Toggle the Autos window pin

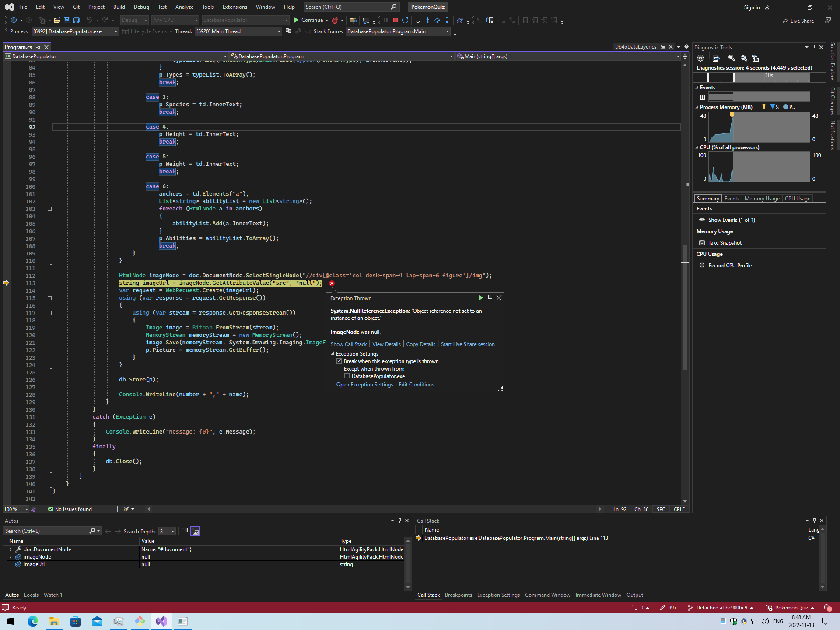[x=399, y=521]
